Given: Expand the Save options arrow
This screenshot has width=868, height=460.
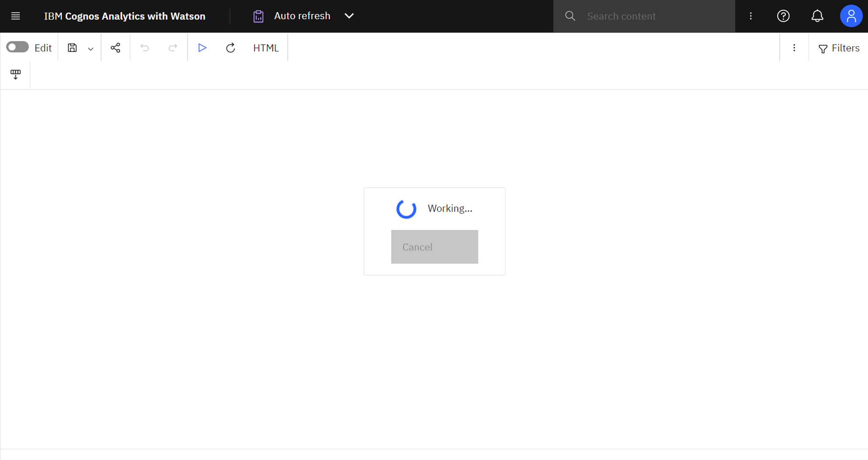Looking at the screenshot, I should coord(91,49).
